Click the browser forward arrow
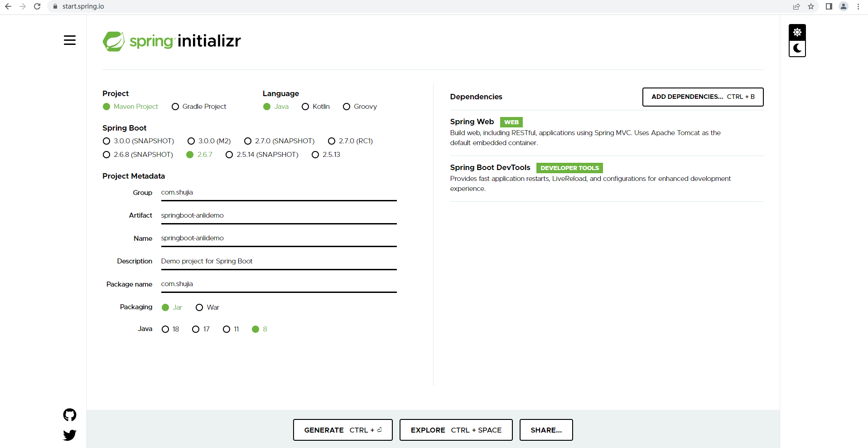The width and height of the screenshot is (868, 448). click(x=23, y=6)
